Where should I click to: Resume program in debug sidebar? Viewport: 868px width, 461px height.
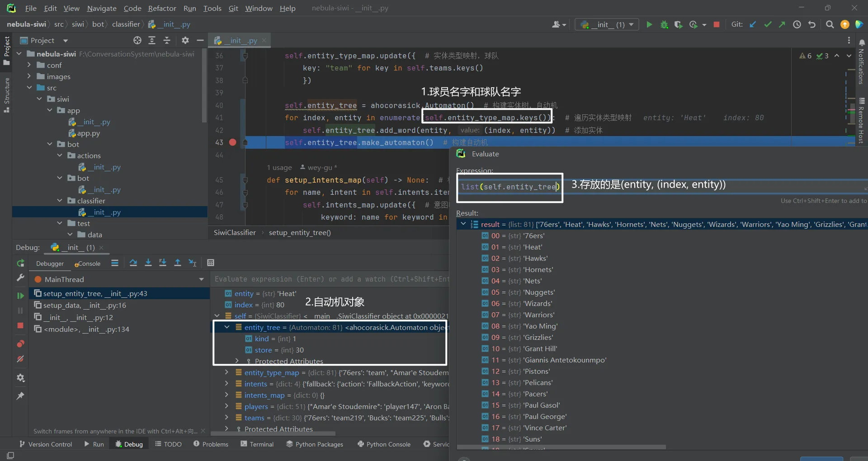point(20,296)
